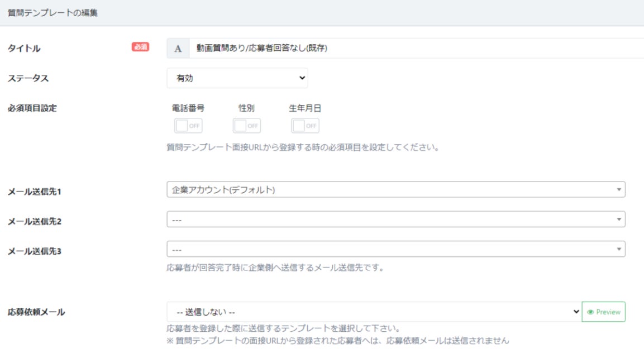The height and width of the screenshot is (353, 644).
Task: Click into the タイトル text field
Action: tap(413, 49)
